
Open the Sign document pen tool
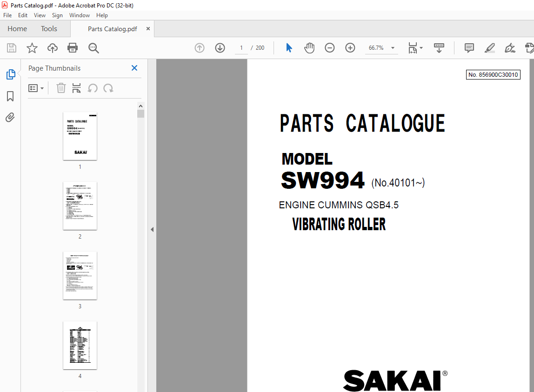point(510,48)
